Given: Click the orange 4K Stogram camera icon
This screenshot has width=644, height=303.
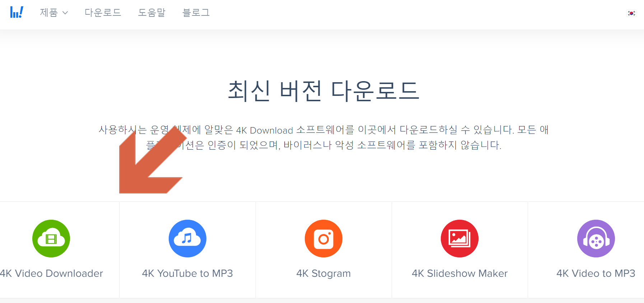Looking at the screenshot, I should (323, 238).
